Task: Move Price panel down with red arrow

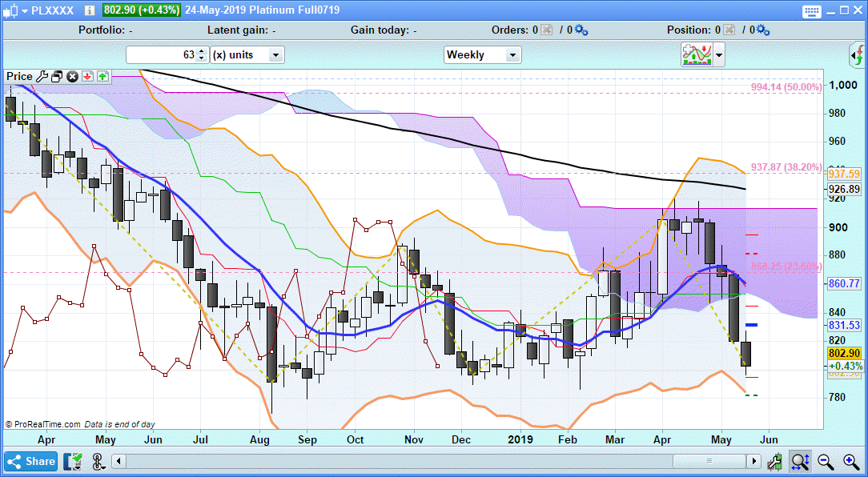Action: (x=87, y=76)
